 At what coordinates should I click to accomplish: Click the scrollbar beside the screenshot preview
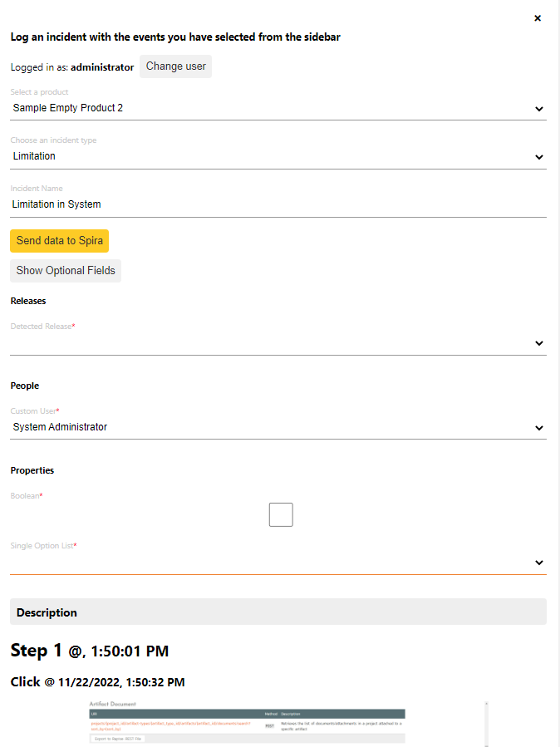tap(486, 725)
